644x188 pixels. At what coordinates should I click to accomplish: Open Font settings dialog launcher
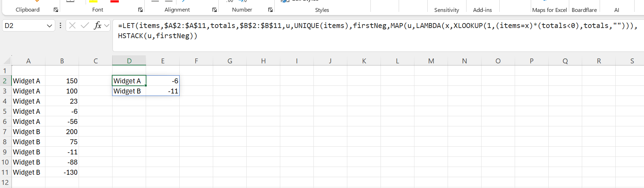coord(140,10)
